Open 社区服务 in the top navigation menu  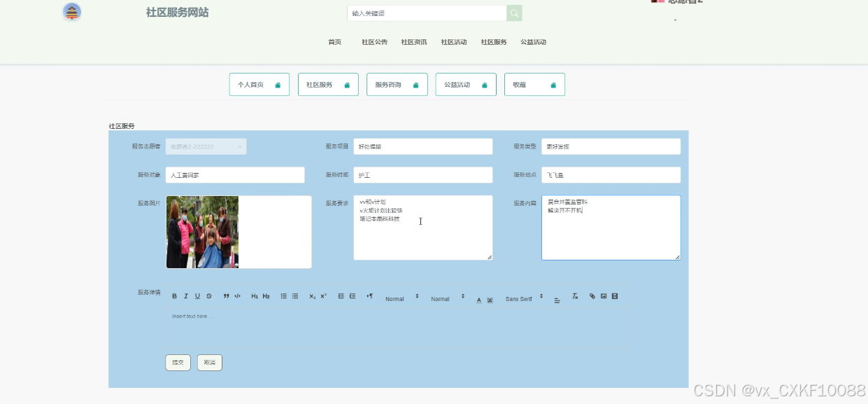[x=494, y=42]
